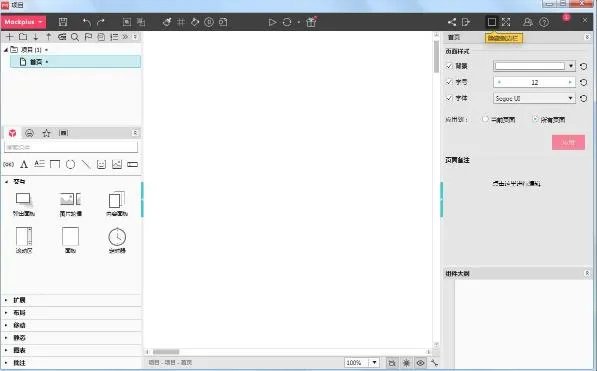Select the all pages radio button
Viewport: 597px width, 371px height.
click(x=535, y=119)
